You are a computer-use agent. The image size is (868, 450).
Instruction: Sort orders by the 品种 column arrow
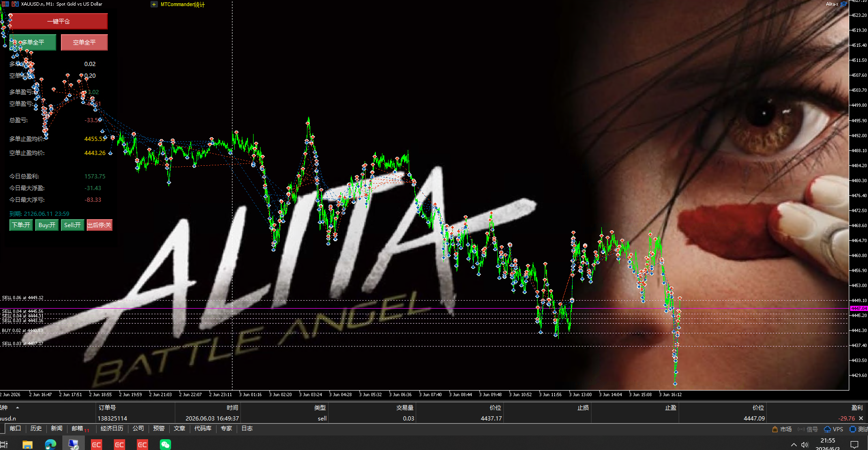(17, 408)
